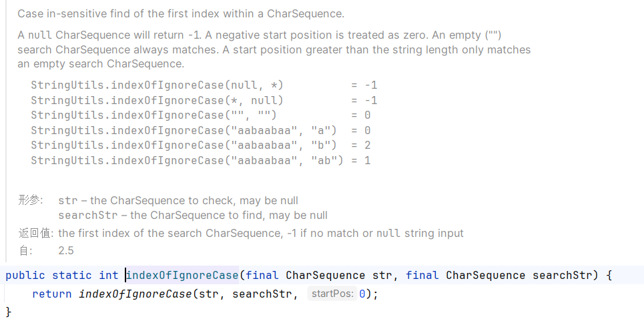Click the example indexOfIgnoreCase(null, *) line
This screenshot has height=329, width=644.
coord(204,85)
